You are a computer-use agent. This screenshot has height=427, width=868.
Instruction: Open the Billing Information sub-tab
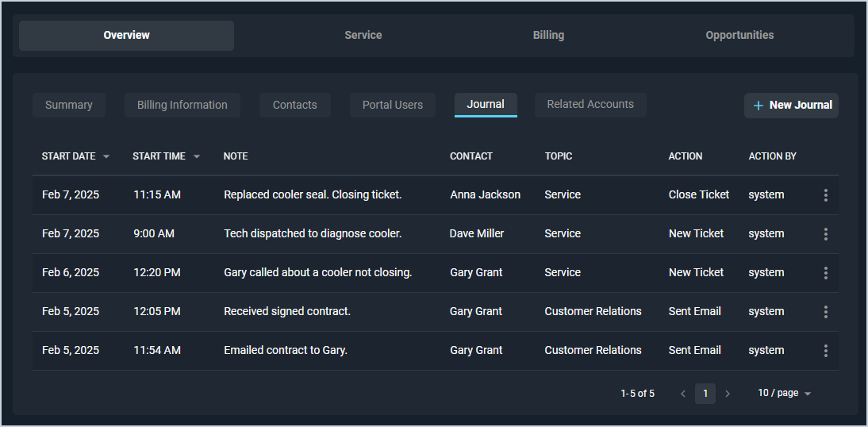tap(182, 106)
